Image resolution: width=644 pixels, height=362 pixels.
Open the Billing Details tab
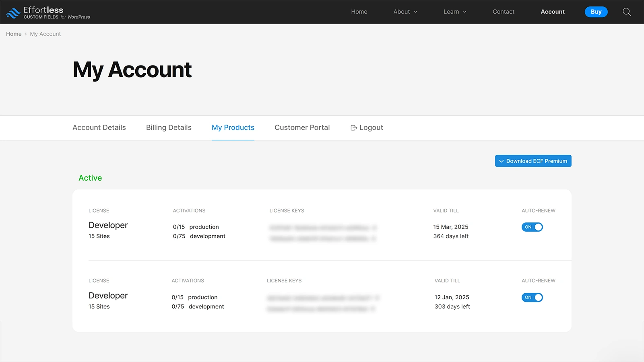tap(169, 128)
